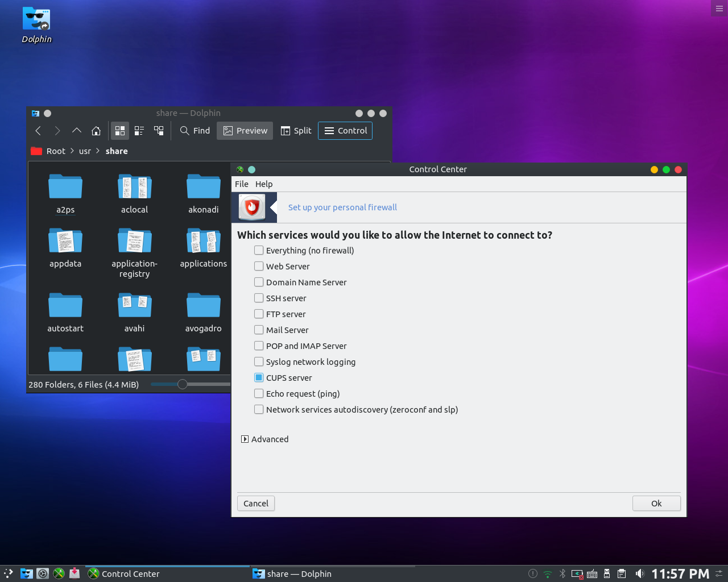
Task: Click the Ok button in the firewall dialog
Action: (656, 504)
